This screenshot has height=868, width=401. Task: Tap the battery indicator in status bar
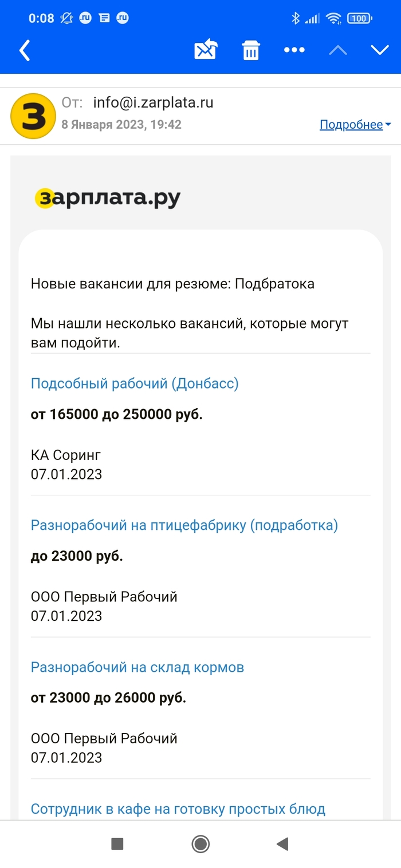pyautogui.click(x=359, y=18)
